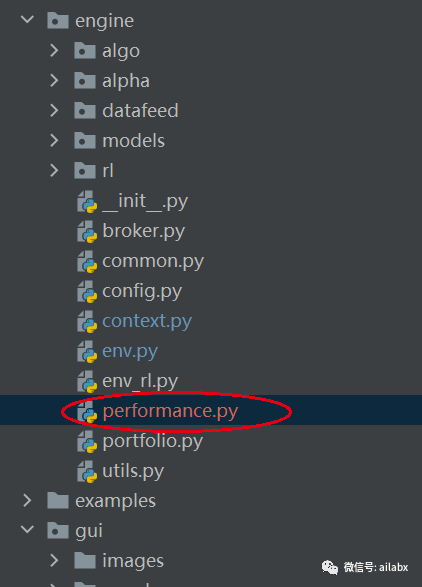The image size is (422, 587).
Task: Expand the models folder chevron
Action: click(x=54, y=140)
